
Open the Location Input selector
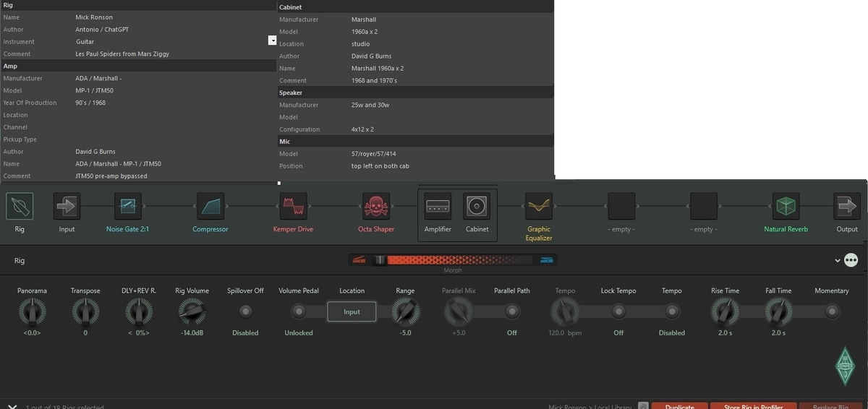(352, 311)
